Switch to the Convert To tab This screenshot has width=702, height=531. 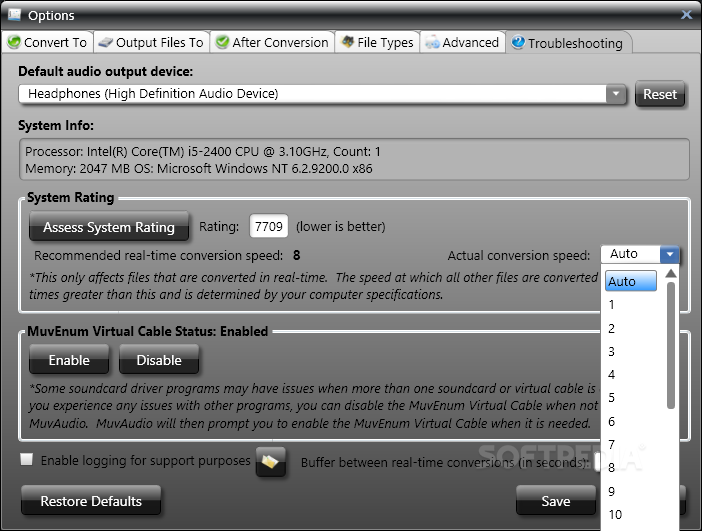tap(47, 42)
